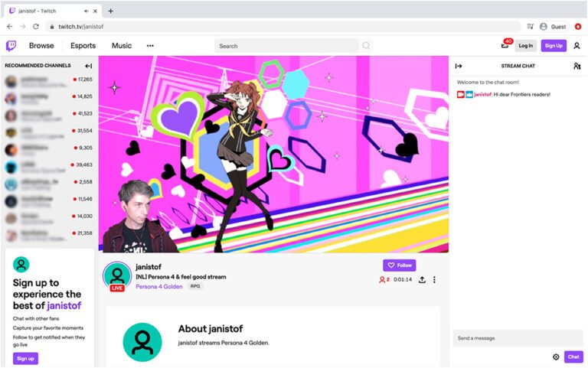Click the Send a message field

click(x=517, y=338)
